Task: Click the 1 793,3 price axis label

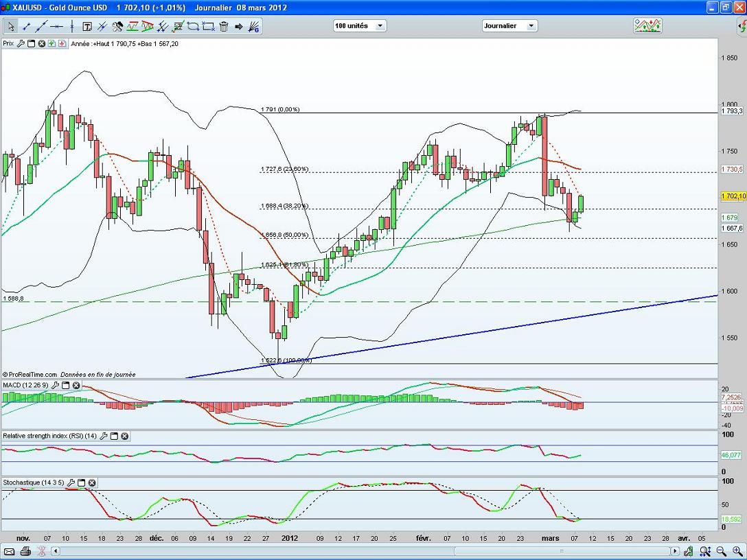Action: tap(732, 111)
